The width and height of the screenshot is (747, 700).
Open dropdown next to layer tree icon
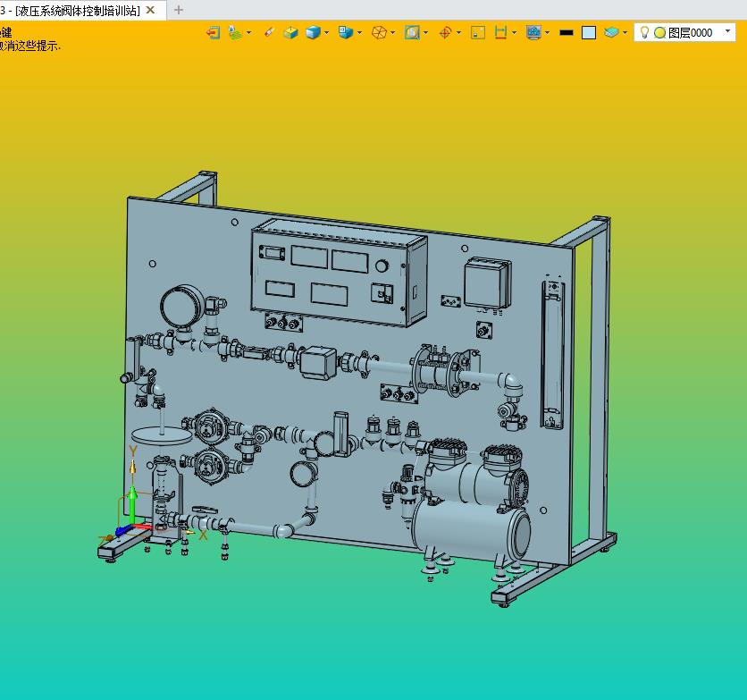248,33
